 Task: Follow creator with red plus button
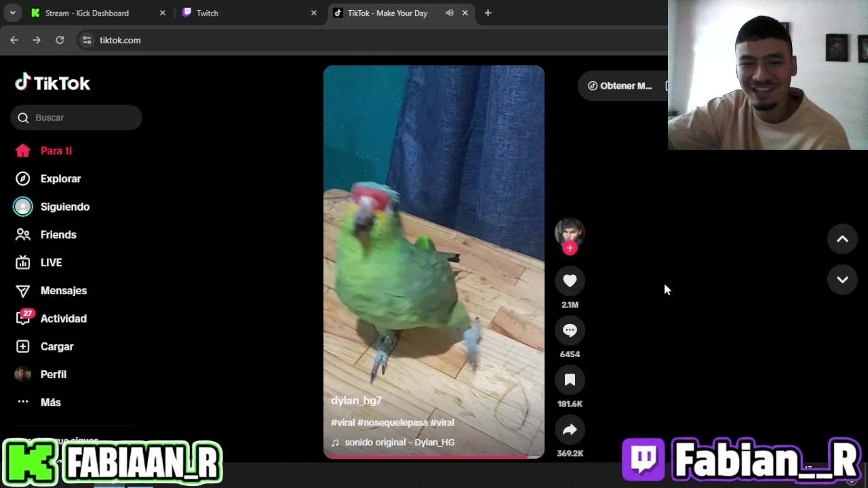click(x=570, y=248)
